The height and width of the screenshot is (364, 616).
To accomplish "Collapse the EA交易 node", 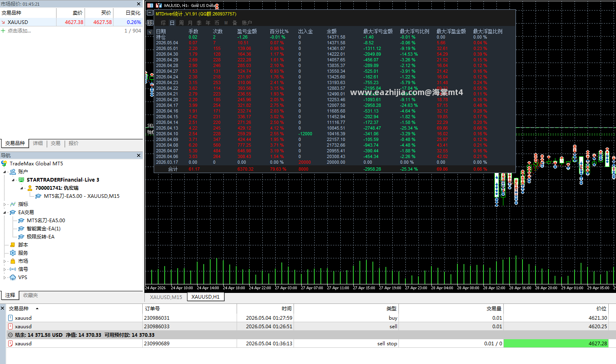I will [5, 212].
